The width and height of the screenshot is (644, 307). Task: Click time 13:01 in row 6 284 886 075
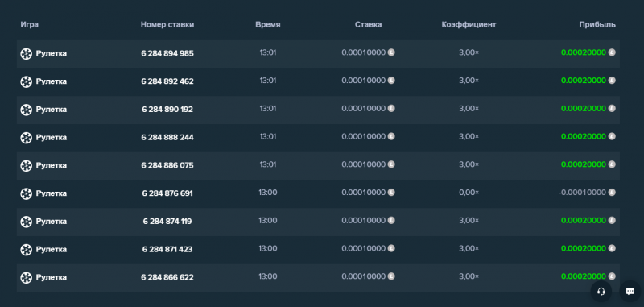(268, 164)
